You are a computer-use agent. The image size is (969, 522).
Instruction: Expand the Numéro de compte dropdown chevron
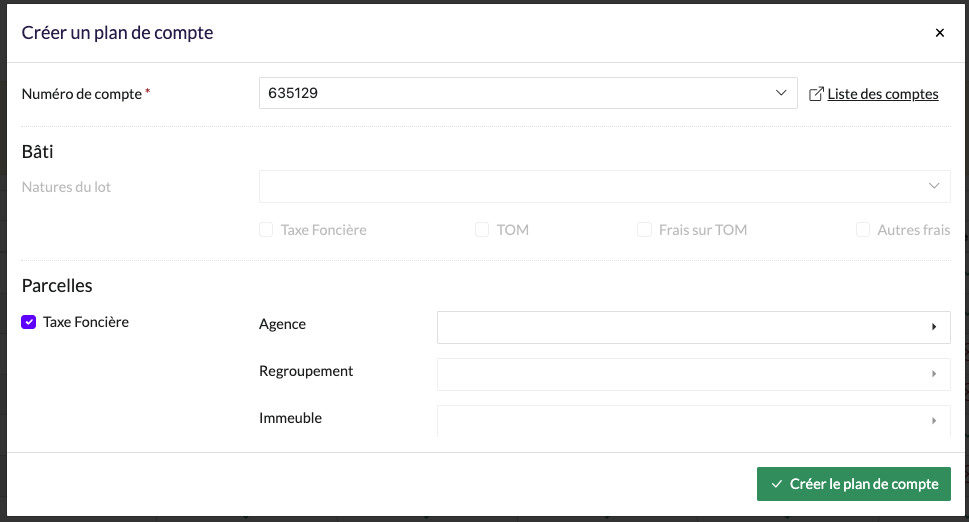[781, 93]
